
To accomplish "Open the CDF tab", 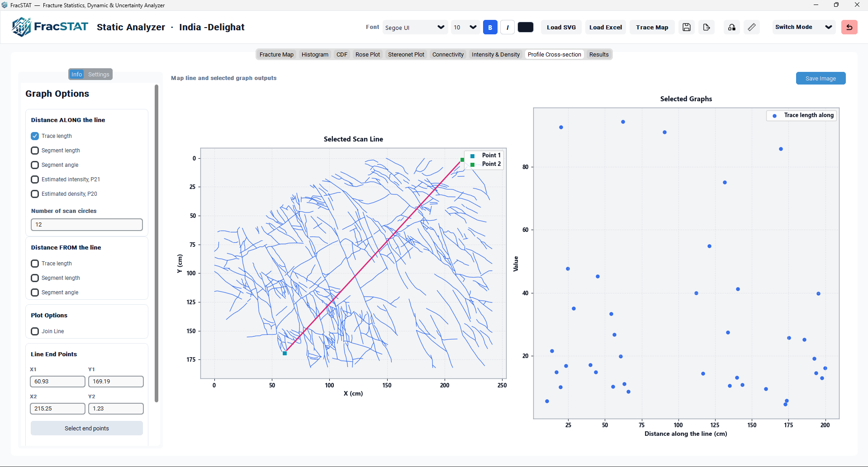I will pyautogui.click(x=342, y=54).
